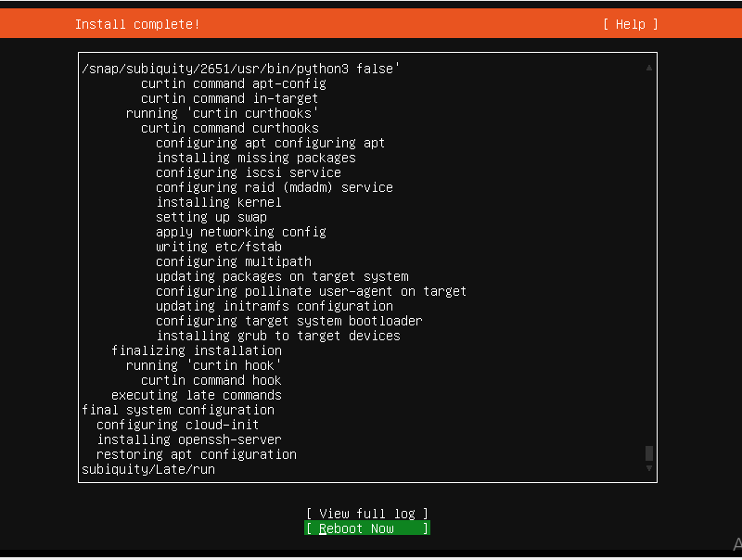Screen dimensions: 742x560
Task: Click the 'Install complete!' header title
Action: [x=137, y=24]
